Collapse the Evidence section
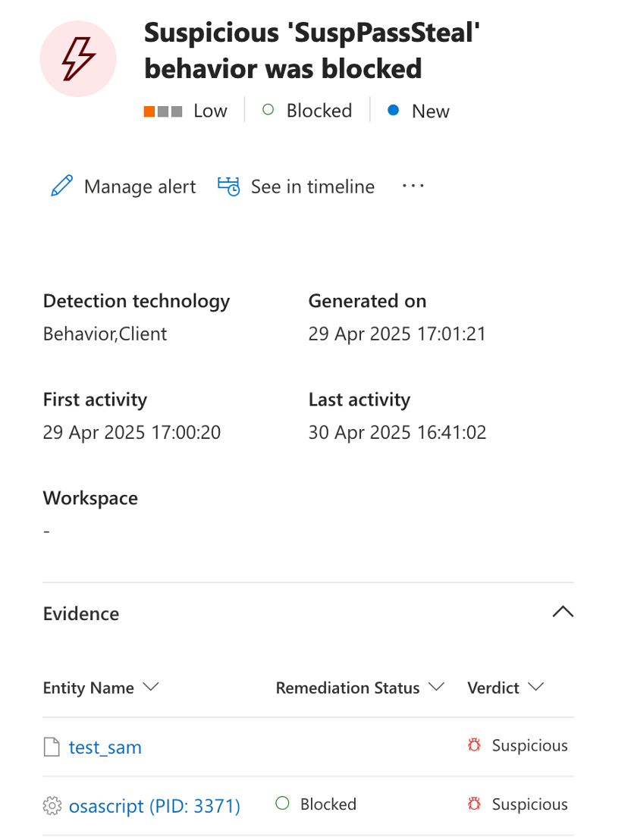631x840 pixels. [563, 613]
